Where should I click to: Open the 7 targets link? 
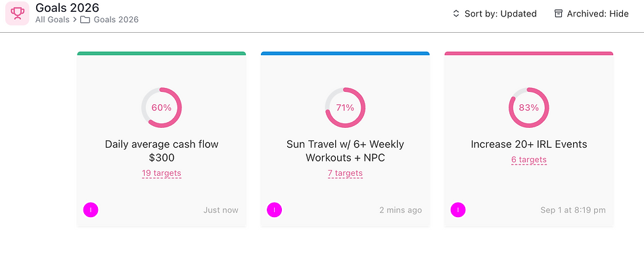345,173
